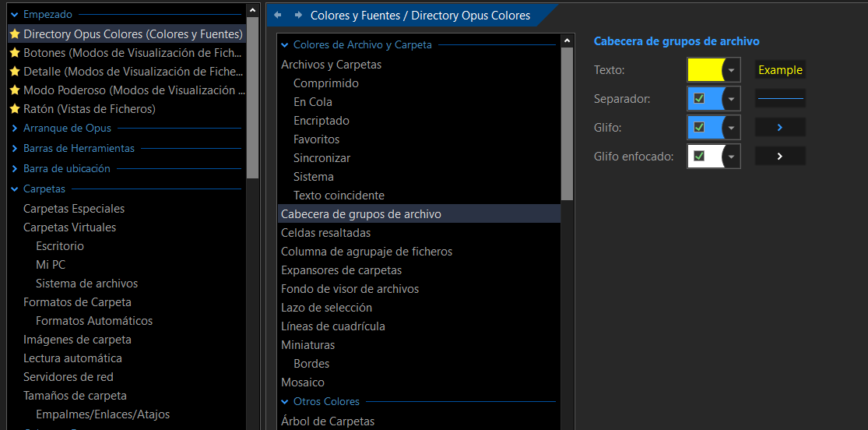Viewport: 868px width, 430px height.
Task: Select Expansores de carpetas color item
Action: (x=341, y=270)
